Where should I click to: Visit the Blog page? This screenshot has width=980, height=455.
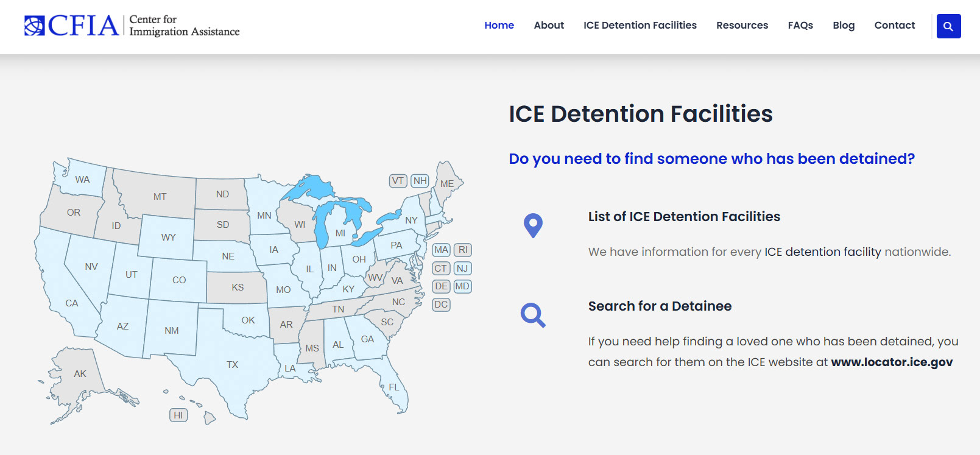844,25
